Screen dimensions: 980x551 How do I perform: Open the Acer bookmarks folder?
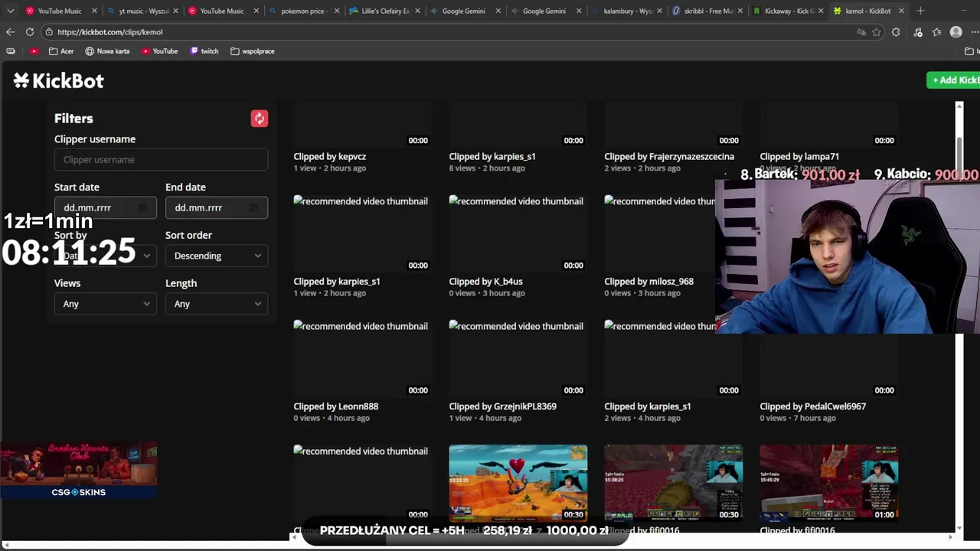(61, 51)
